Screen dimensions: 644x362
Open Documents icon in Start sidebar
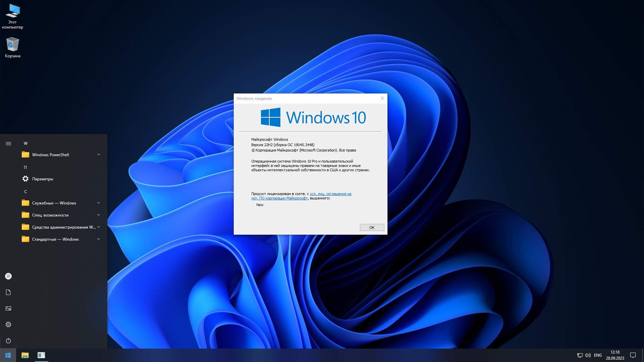pos(8,292)
